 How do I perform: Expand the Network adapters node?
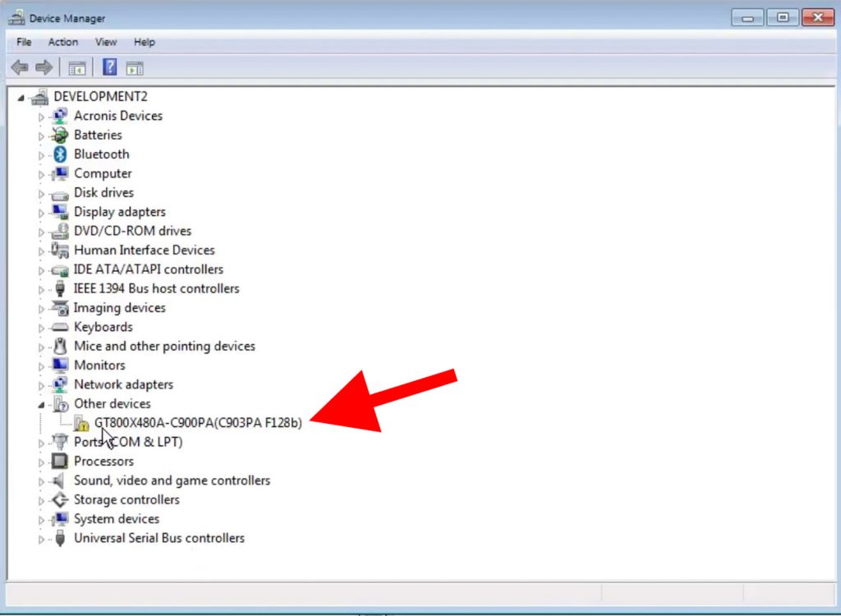[41, 384]
